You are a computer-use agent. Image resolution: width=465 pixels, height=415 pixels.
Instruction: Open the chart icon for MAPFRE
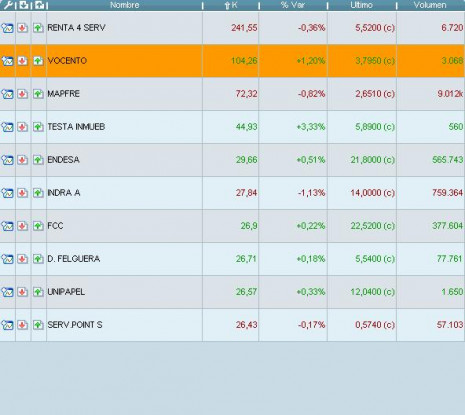(x=7, y=94)
